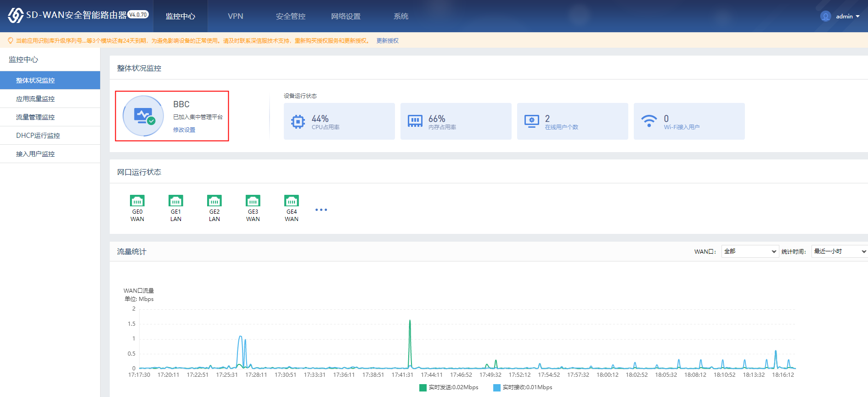This screenshot has height=397, width=868.
Task: Click the online users monitor icon
Action: (x=531, y=121)
